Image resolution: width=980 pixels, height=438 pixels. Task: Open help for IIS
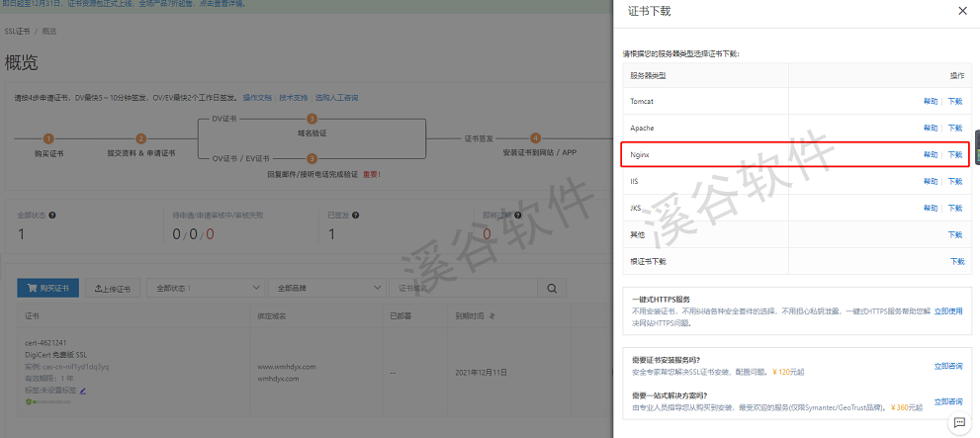(x=931, y=181)
